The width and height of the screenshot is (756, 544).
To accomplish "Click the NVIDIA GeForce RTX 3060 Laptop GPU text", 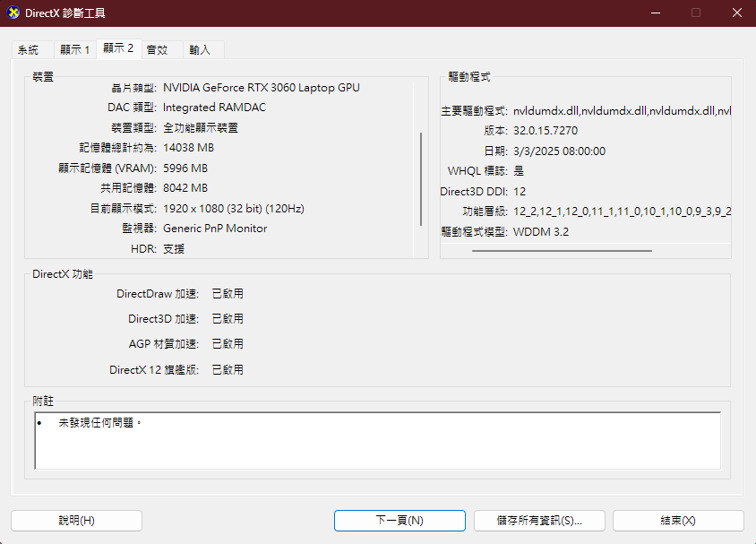I will pyautogui.click(x=262, y=88).
